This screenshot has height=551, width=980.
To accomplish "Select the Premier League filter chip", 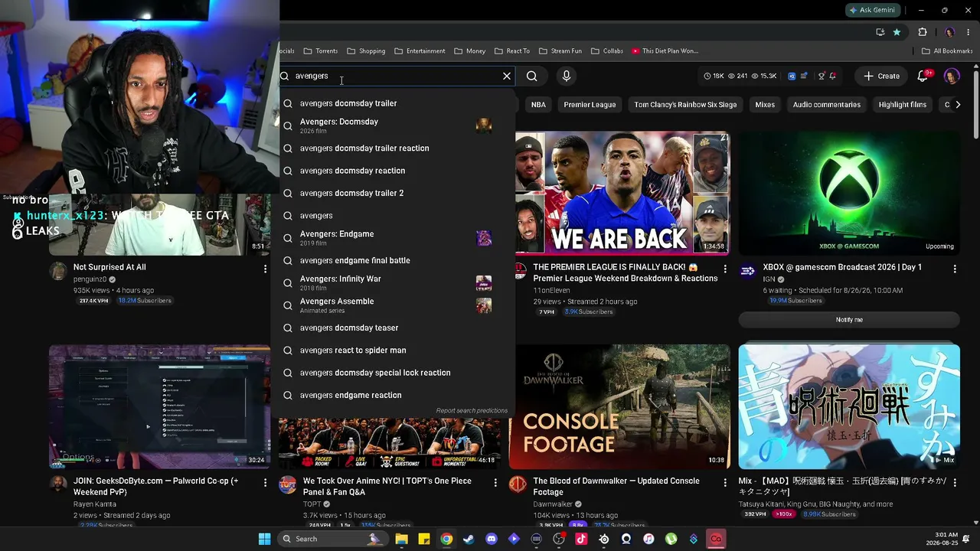I will [x=590, y=105].
